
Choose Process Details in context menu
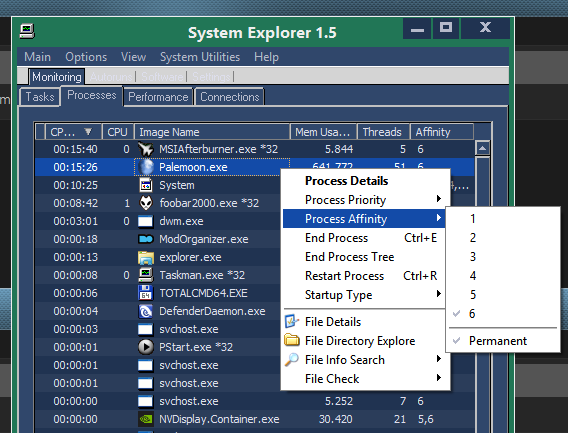coord(366,181)
